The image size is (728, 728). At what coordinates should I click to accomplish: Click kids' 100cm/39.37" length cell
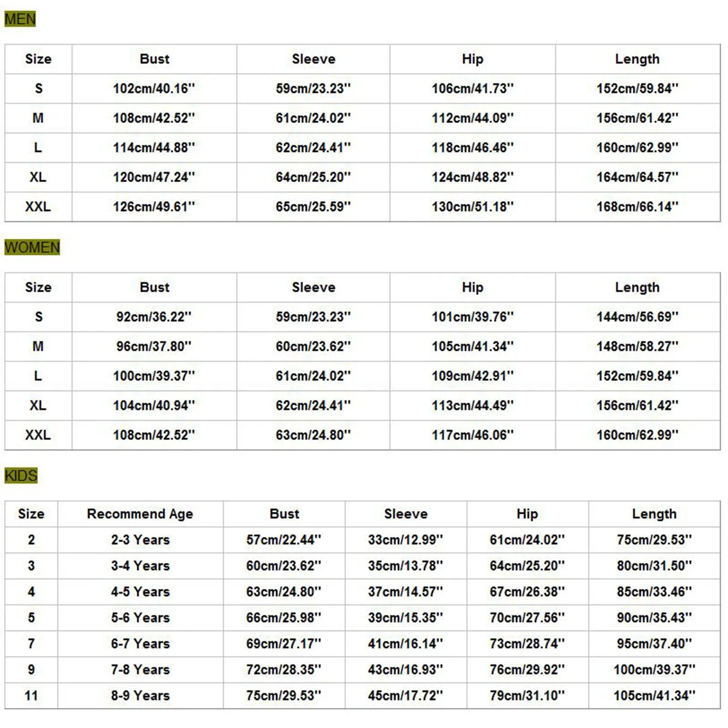[x=654, y=670]
